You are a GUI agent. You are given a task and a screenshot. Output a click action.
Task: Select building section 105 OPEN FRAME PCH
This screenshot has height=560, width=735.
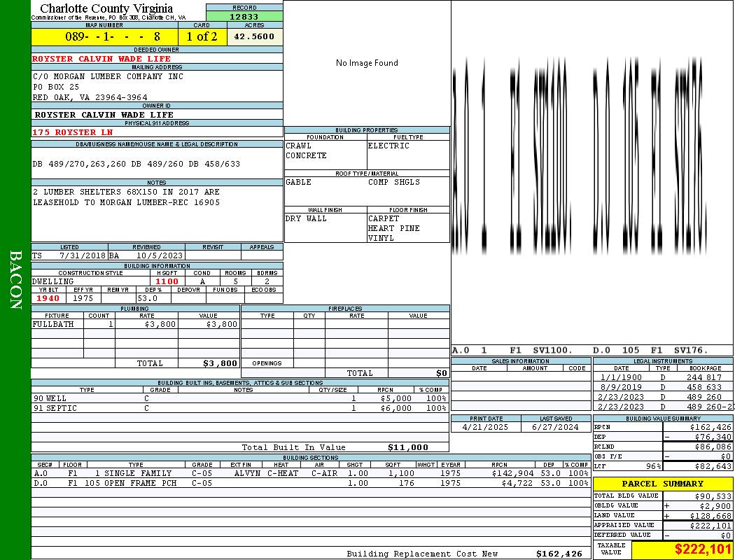(130, 483)
